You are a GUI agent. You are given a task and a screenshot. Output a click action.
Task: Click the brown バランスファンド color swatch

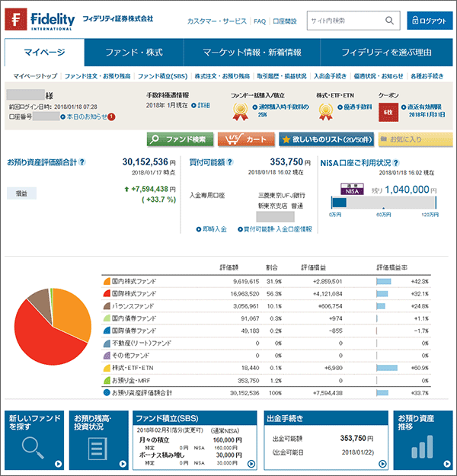coord(107,306)
